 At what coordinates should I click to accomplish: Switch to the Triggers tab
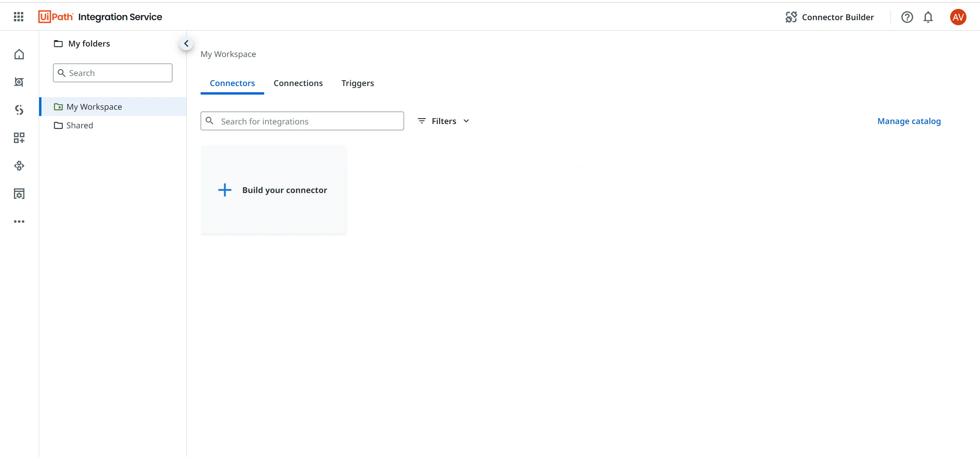358,83
